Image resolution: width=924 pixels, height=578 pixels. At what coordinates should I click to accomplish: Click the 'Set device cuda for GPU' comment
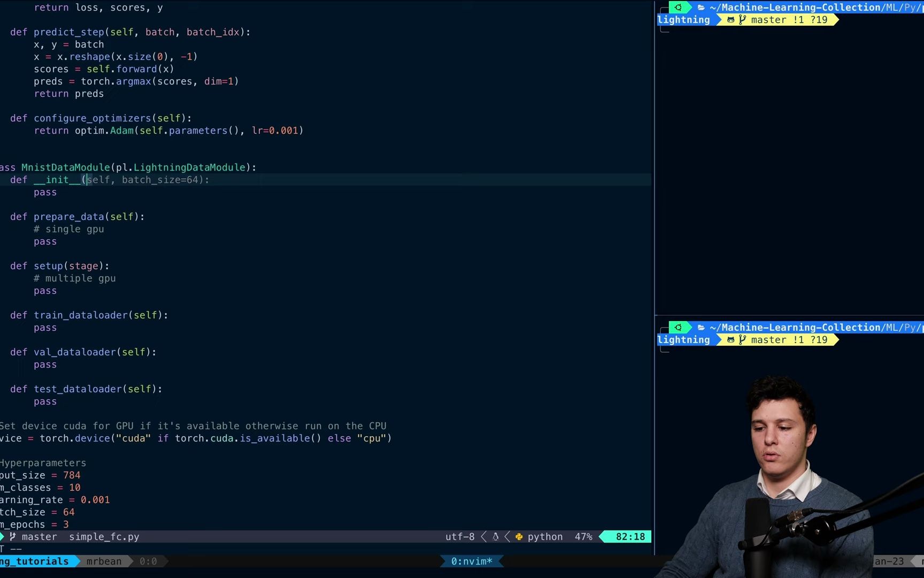point(193,426)
